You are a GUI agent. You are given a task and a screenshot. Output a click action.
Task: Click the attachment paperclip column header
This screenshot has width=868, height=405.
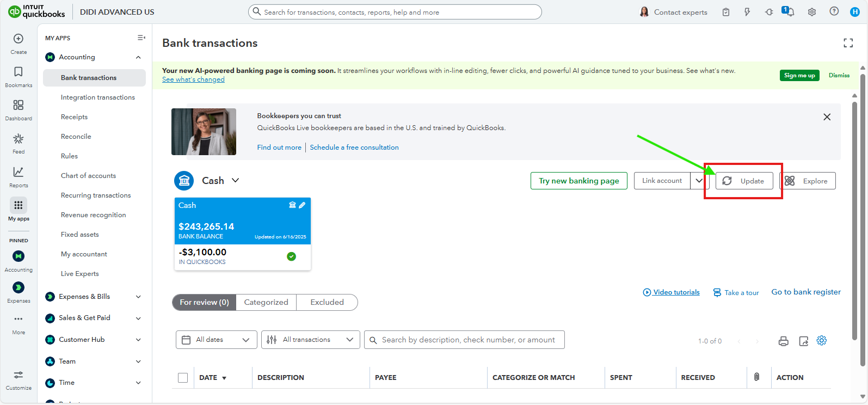click(756, 377)
